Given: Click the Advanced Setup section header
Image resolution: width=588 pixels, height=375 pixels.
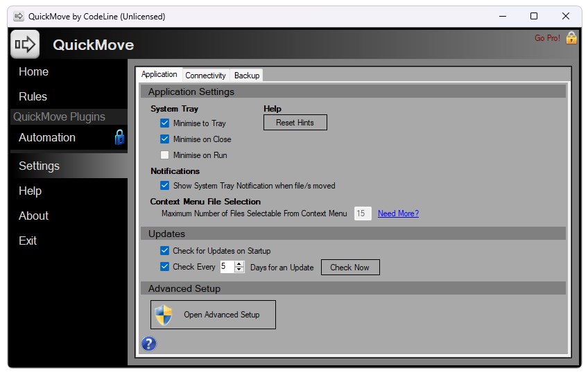Looking at the screenshot, I should 353,288.
